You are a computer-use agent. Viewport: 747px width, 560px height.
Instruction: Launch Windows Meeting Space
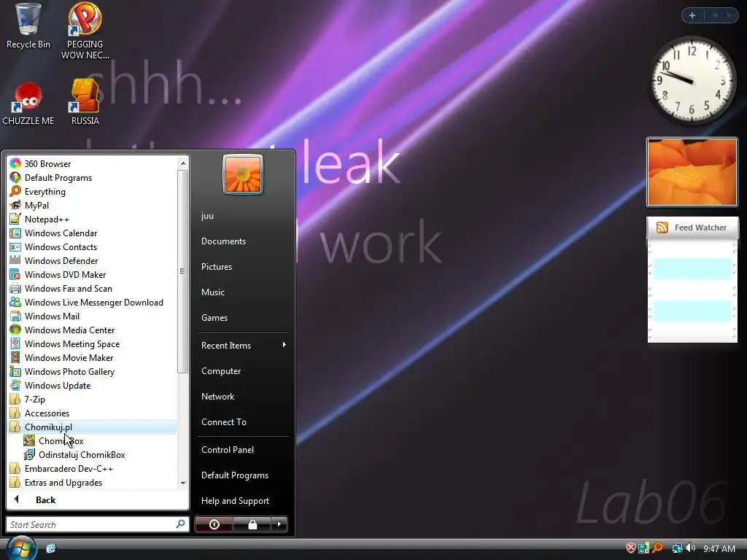(93, 344)
